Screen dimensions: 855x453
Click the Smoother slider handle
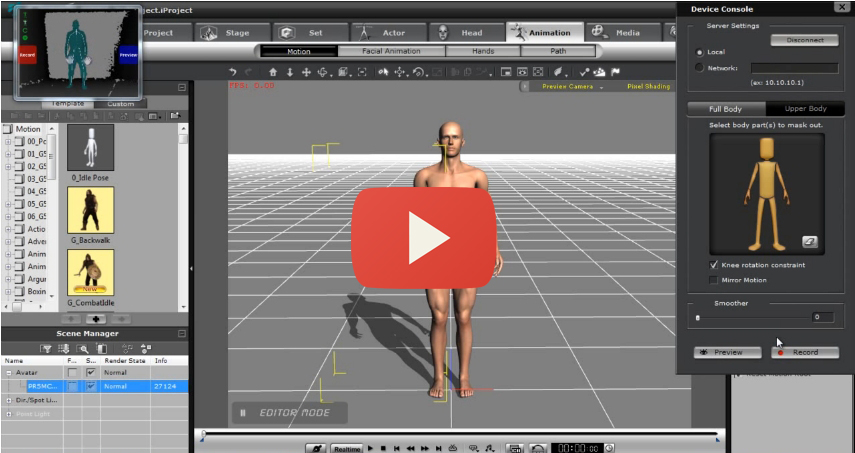coord(698,317)
